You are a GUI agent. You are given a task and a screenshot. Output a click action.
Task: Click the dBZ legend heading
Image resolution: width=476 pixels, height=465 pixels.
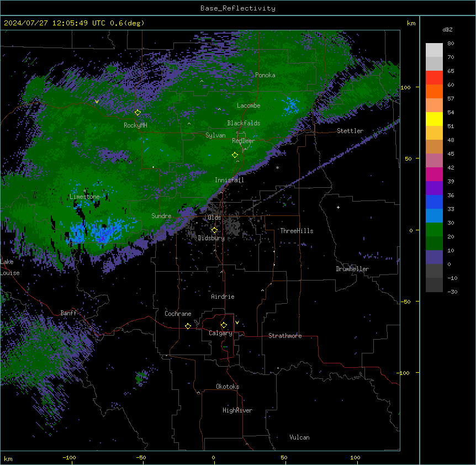tap(447, 30)
